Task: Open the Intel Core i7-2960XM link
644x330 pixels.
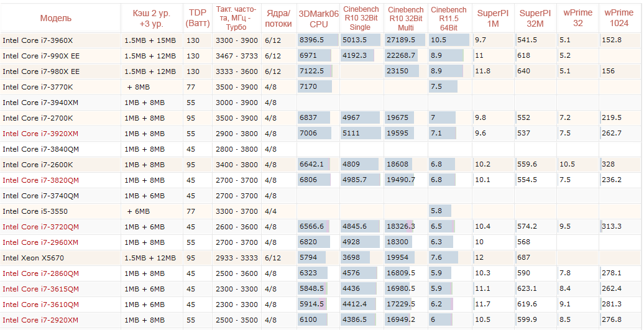Action: click(x=40, y=242)
